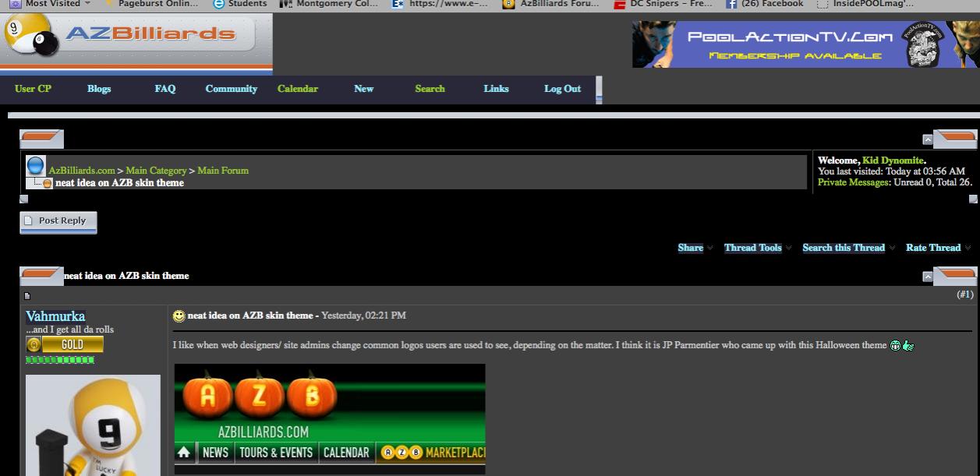Log Out of the forum
This screenshot has height=476, width=980.
562,89
